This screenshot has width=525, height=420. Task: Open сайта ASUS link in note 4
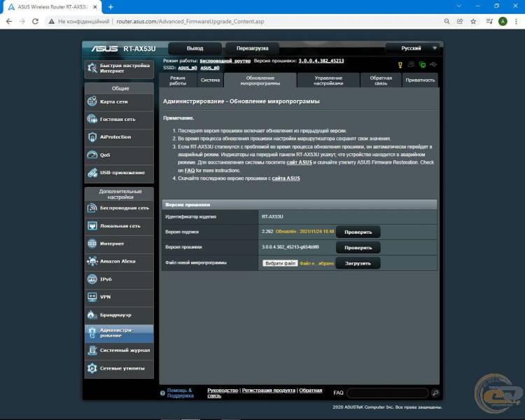[286, 178]
